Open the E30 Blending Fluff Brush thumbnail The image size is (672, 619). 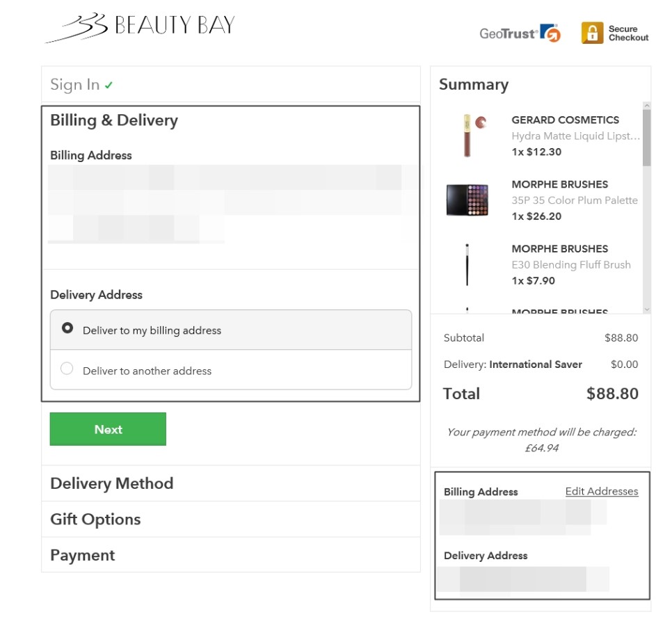coord(467,264)
